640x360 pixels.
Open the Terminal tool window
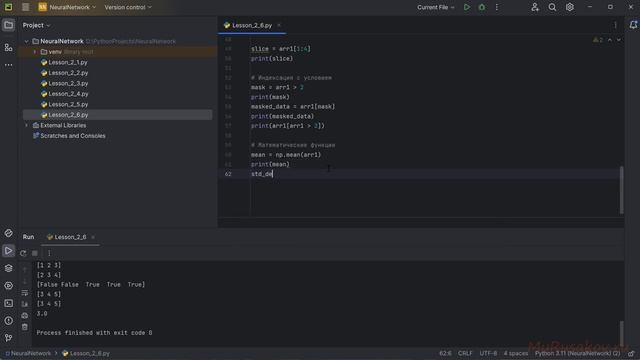point(8,303)
